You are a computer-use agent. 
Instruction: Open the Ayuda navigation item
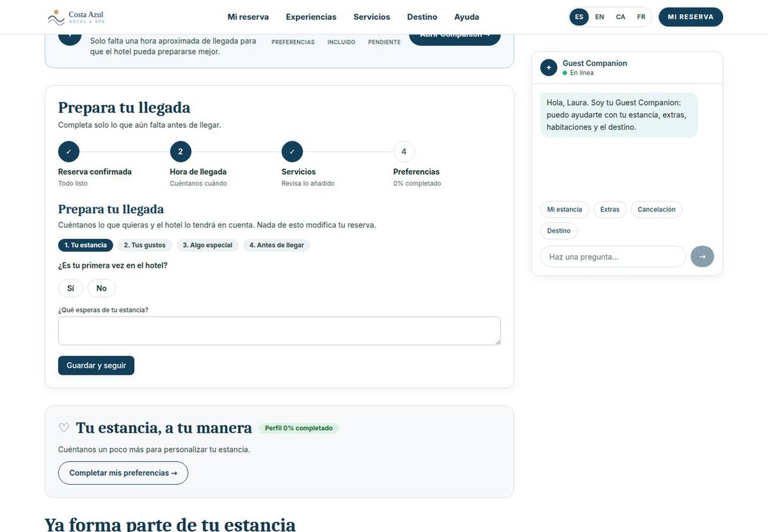pyautogui.click(x=467, y=17)
